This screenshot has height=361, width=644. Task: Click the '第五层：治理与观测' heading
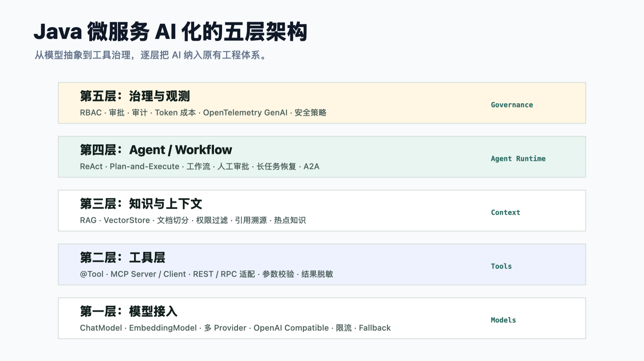(x=135, y=96)
